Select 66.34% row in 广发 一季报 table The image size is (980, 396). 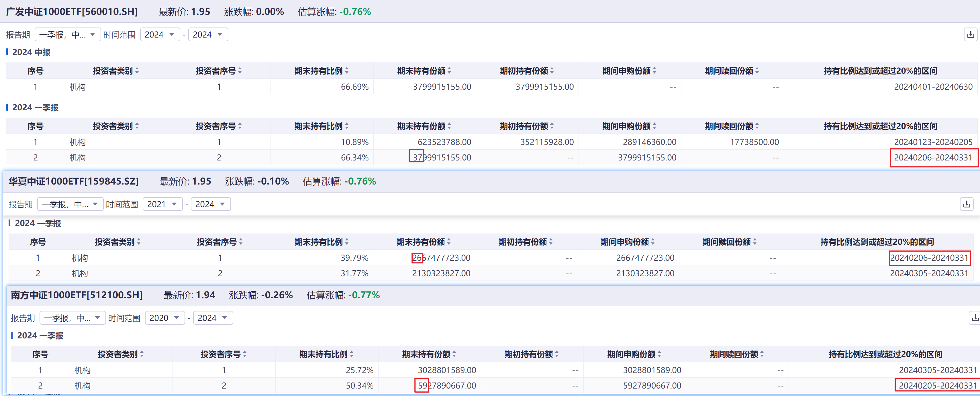354,158
